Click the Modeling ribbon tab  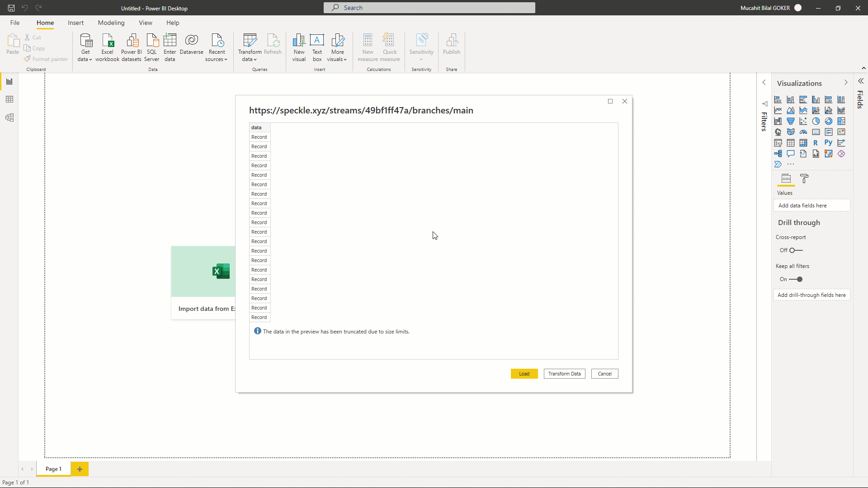[x=111, y=23]
